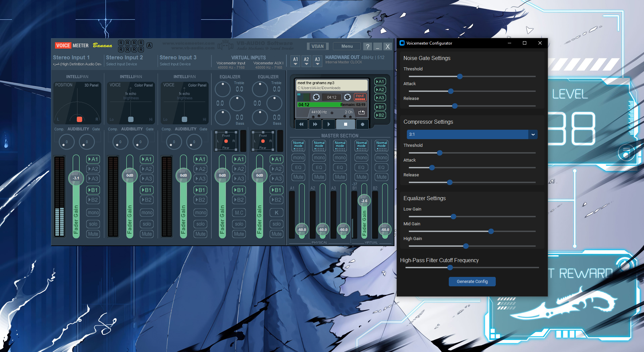Click the Stereo Input 1 3D Panel position pad
644x352 pixels.
coord(77,103)
